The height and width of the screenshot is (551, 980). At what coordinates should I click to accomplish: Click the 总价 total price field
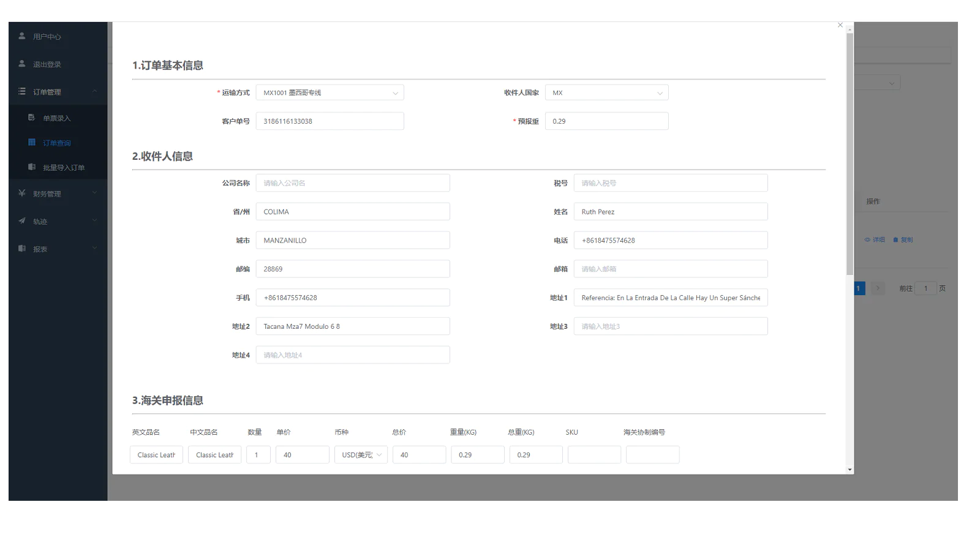(x=419, y=455)
